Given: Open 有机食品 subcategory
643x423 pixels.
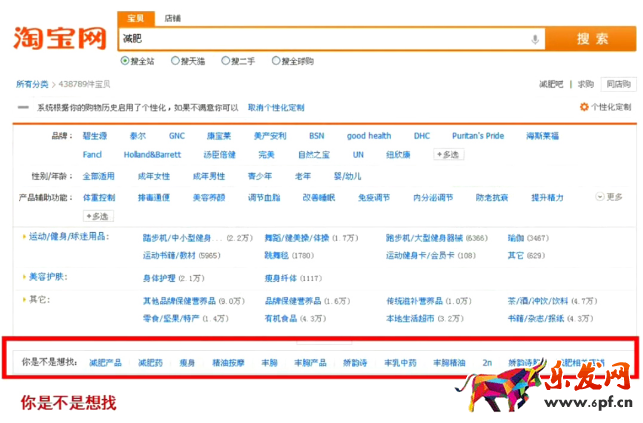Looking at the screenshot, I should [x=280, y=318].
